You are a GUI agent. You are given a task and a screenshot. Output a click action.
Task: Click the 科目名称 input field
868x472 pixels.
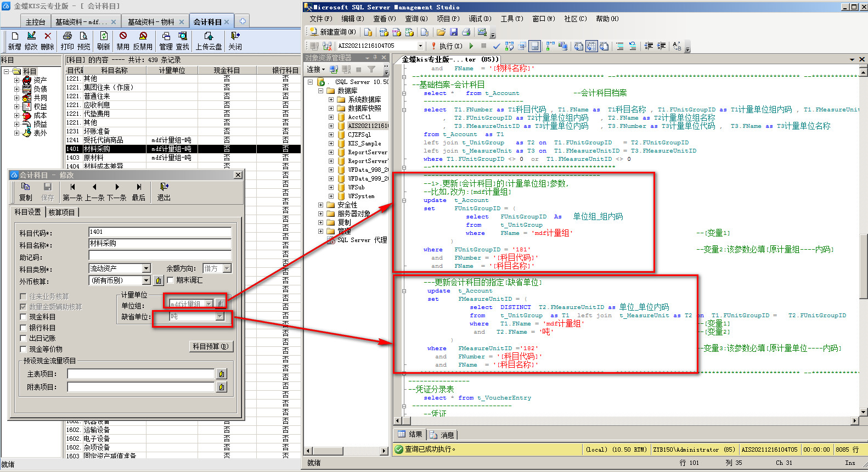(160, 244)
